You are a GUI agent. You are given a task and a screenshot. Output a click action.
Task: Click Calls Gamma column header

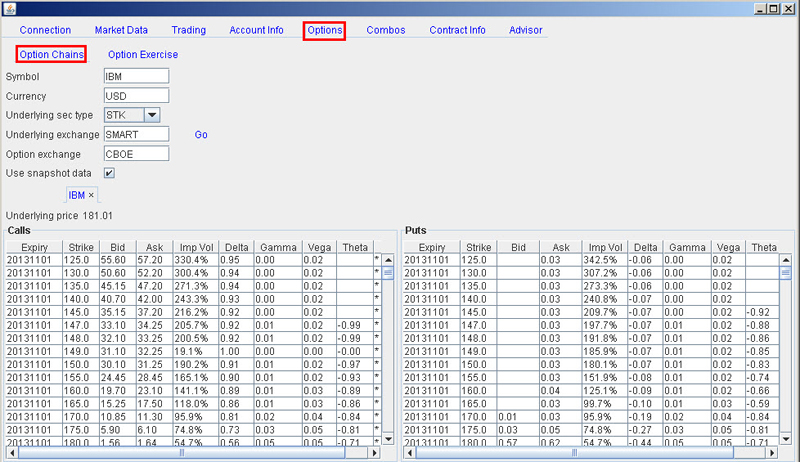tap(278, 247)
